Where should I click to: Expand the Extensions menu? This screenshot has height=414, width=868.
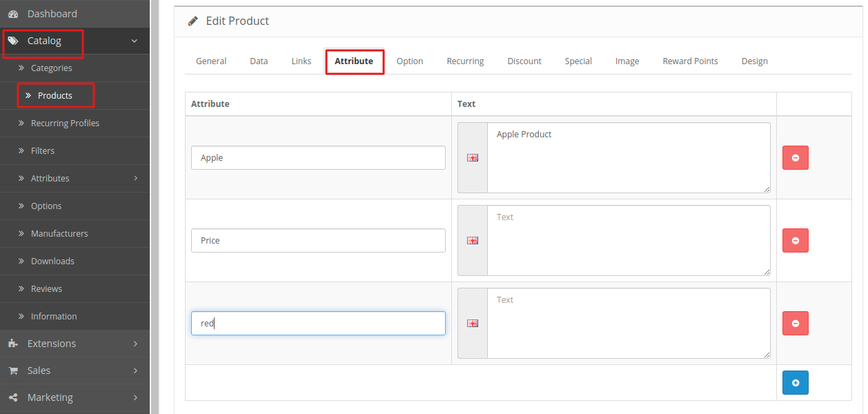[135, 344]
